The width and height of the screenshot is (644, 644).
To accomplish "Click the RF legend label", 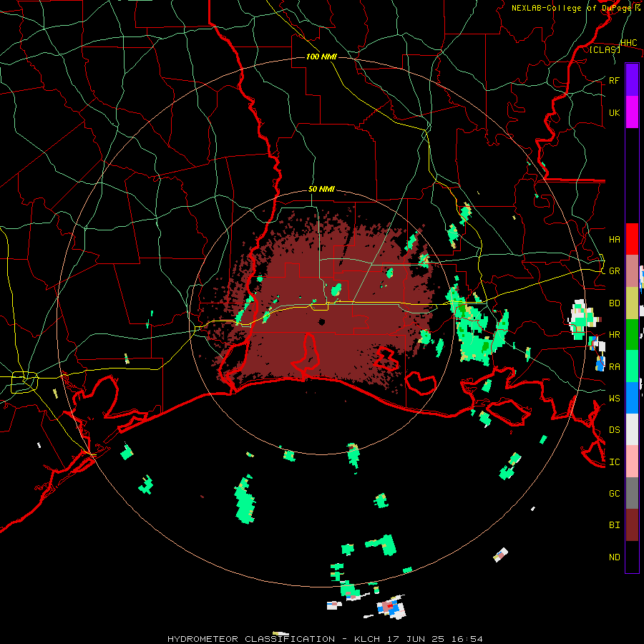I will click(614, 80).
